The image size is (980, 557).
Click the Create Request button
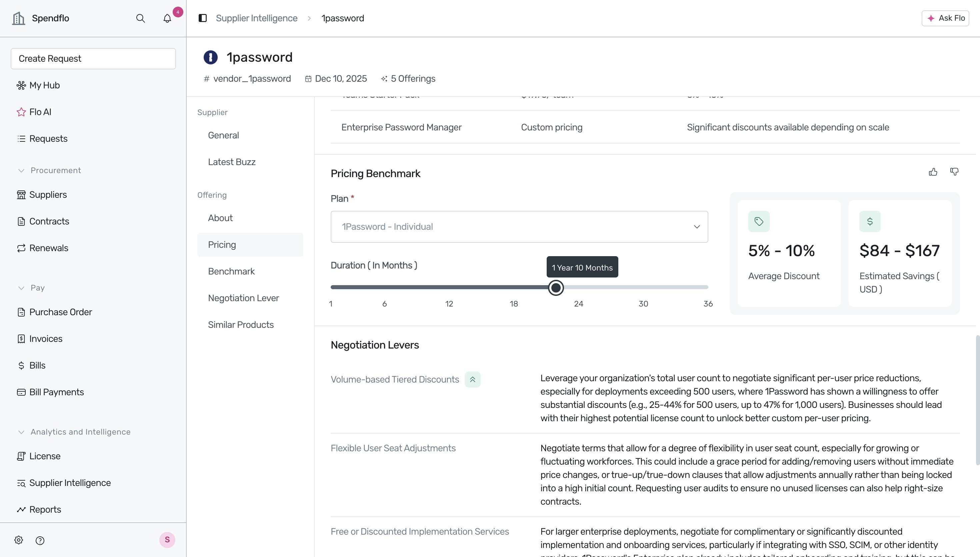(x=93, y=58)
